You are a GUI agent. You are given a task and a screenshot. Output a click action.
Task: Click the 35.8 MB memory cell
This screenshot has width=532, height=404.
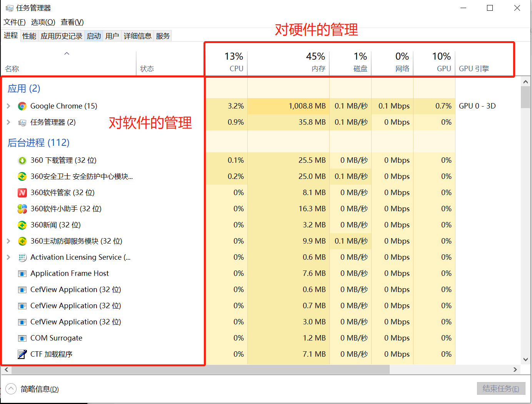coord(289,122)
